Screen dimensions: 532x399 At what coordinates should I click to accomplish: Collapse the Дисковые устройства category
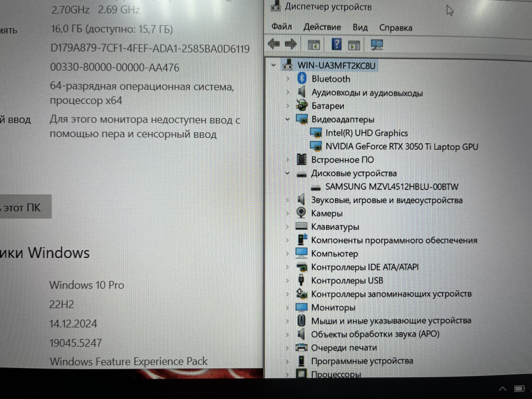[x=287, y=173]
